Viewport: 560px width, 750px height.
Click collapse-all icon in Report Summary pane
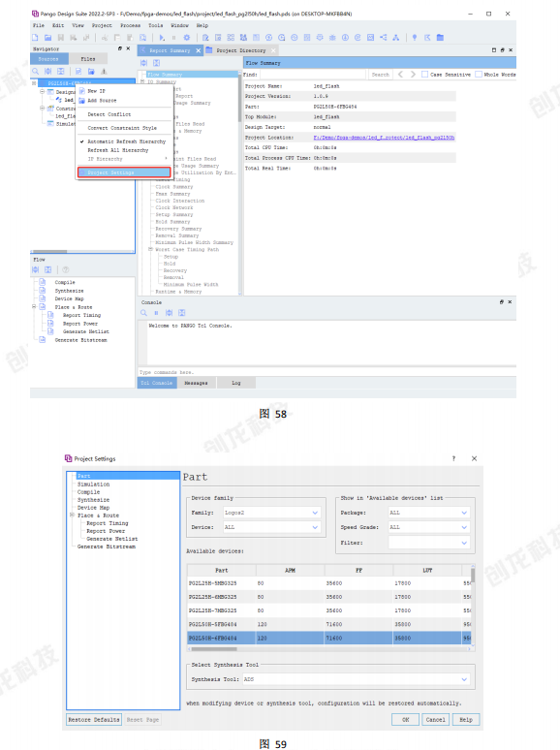pos(156,63)
